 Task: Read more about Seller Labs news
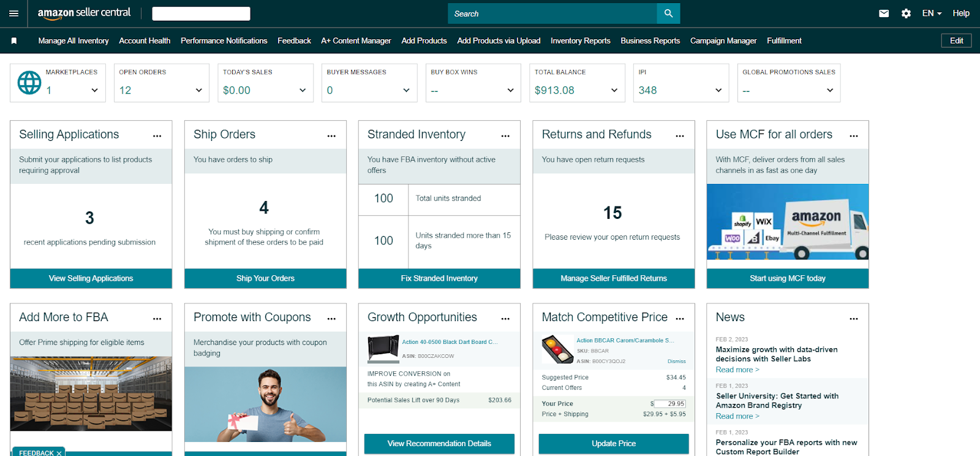[737, 370]
